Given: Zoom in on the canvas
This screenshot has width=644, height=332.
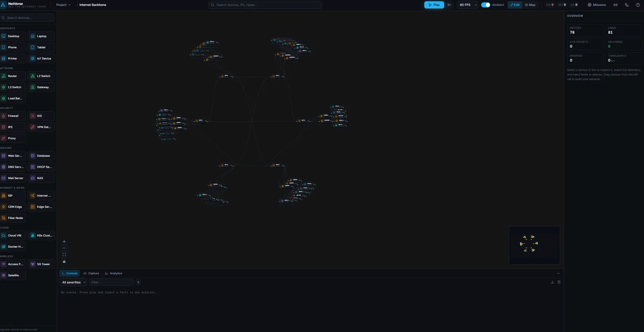Looking at the screenshot, I should (64, 242).
